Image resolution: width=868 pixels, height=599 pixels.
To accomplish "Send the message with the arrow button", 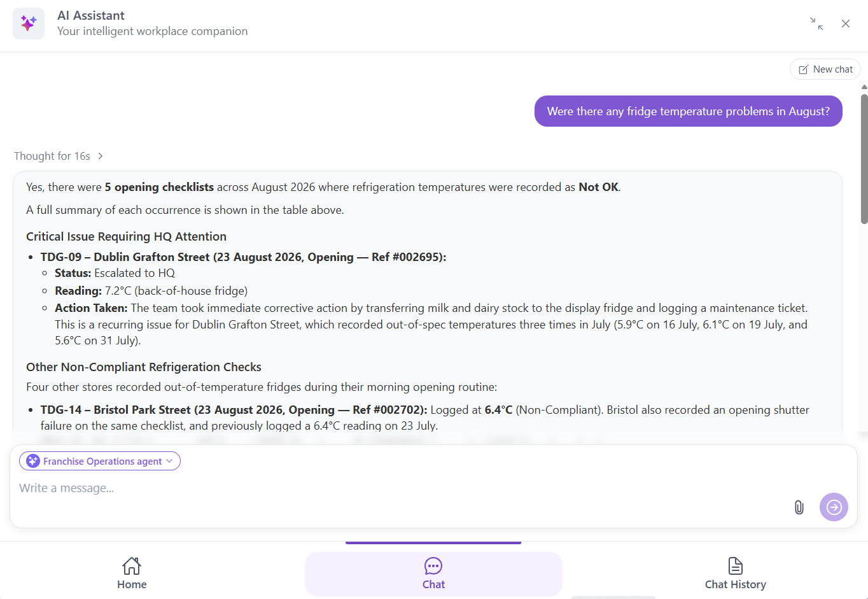I will (x=834, y=507).
